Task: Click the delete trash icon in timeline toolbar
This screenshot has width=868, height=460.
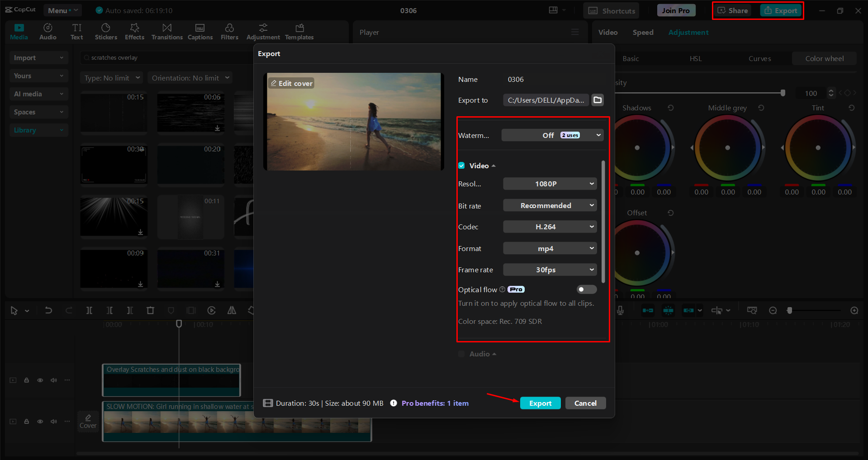Action: (150, 310)
